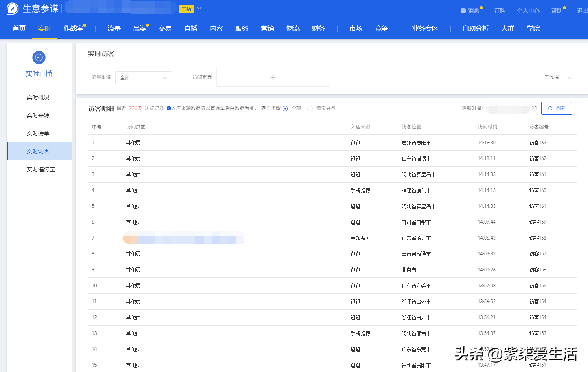Open the 流量 tab

pyautogui.click(x=114, y=29)
